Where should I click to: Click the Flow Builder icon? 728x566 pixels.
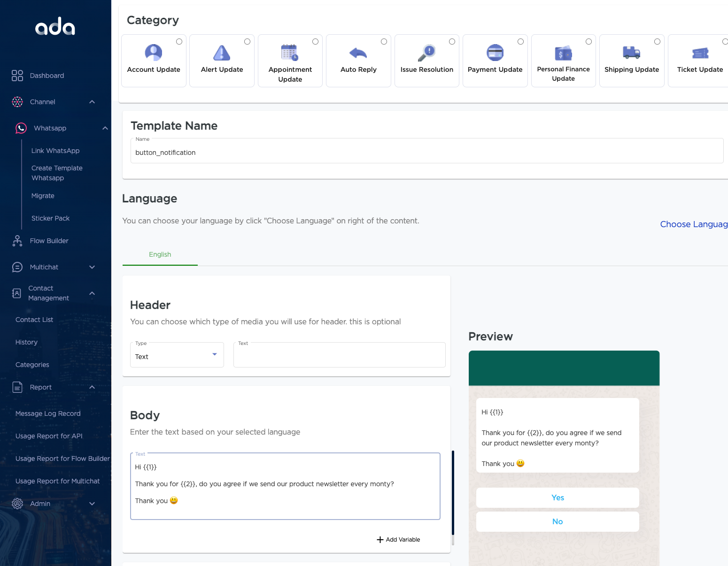[17, 241]
